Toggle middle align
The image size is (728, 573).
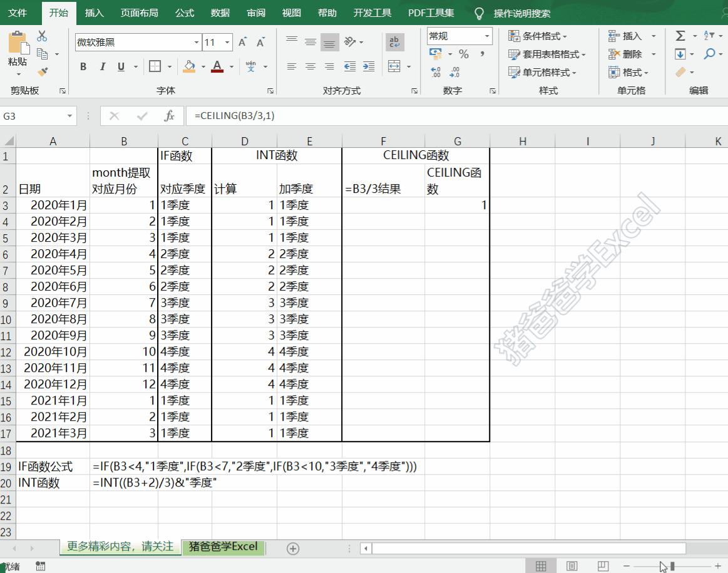tap(310, 42)
